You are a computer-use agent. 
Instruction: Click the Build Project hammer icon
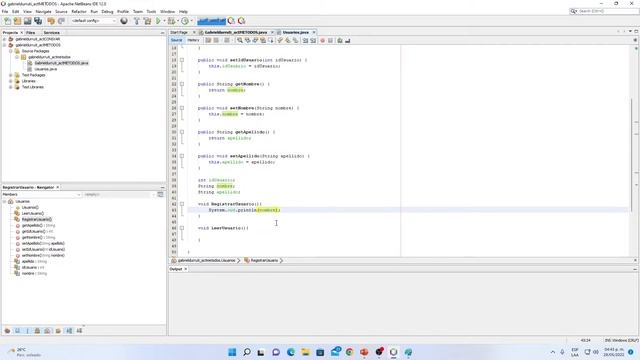click(137, 21)
